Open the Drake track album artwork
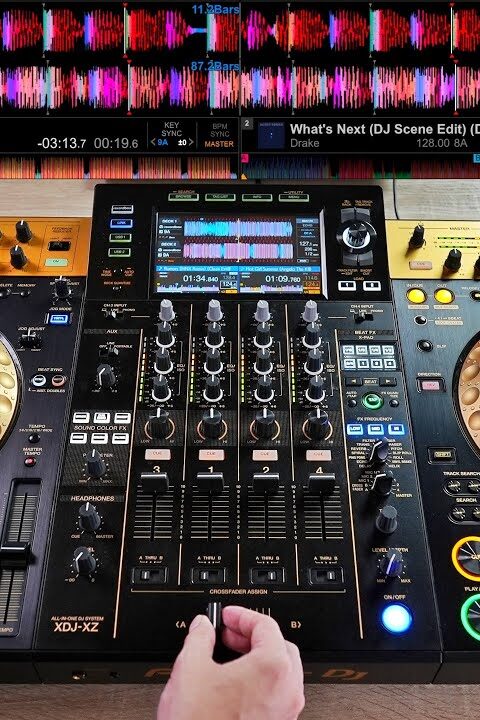The width and height of the screenshot is (480, 720). (x=271, y=135)
